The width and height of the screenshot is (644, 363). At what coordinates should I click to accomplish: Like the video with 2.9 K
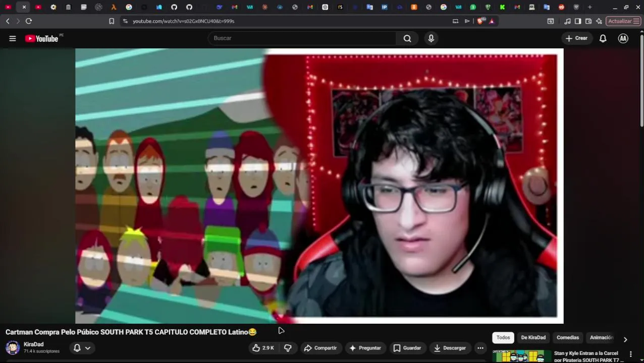(263, 348)
